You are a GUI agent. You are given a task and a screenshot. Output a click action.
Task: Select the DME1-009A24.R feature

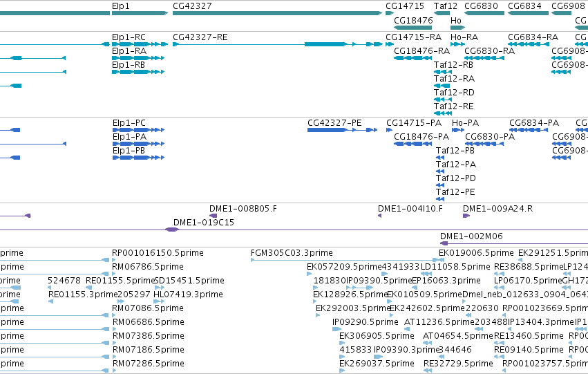pos(466,216)
